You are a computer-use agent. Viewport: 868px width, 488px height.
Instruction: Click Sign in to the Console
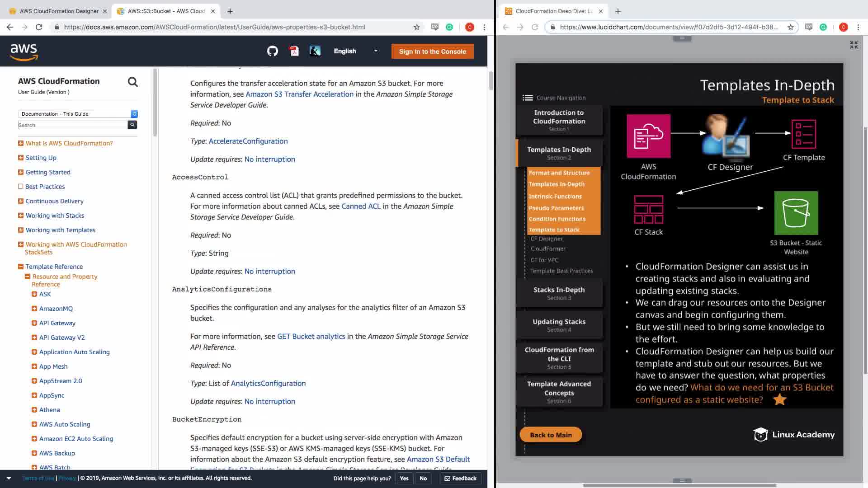point(432,52)
